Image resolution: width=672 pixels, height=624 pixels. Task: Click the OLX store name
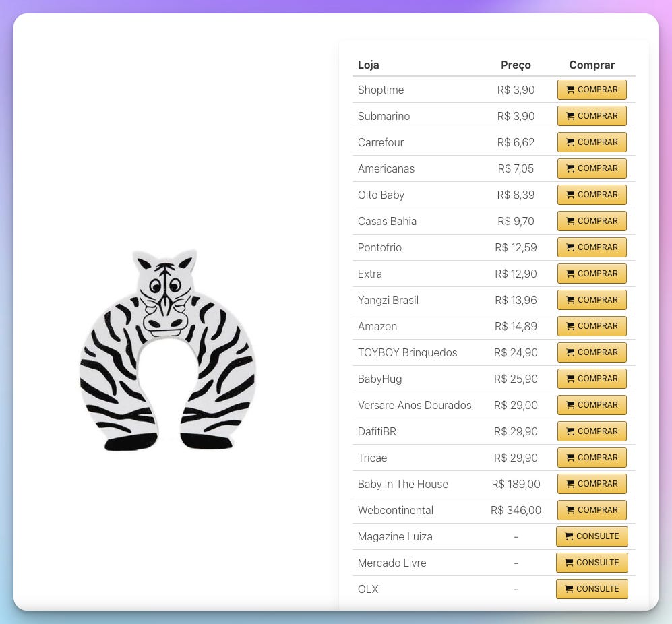pyautogui.click(x=368, y=589)
